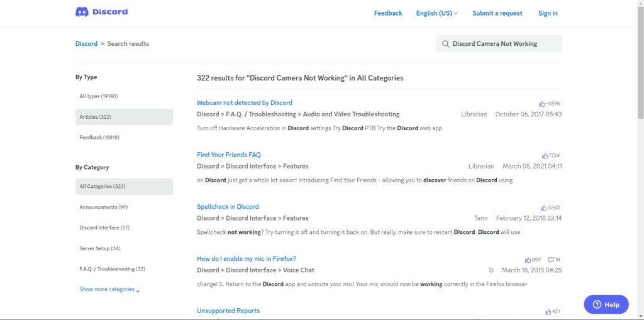This screenshot has height=320, width=644.
Task: Click thumbs-up icon on Spellcheck in Discord result
Action: tap(544, 208)
